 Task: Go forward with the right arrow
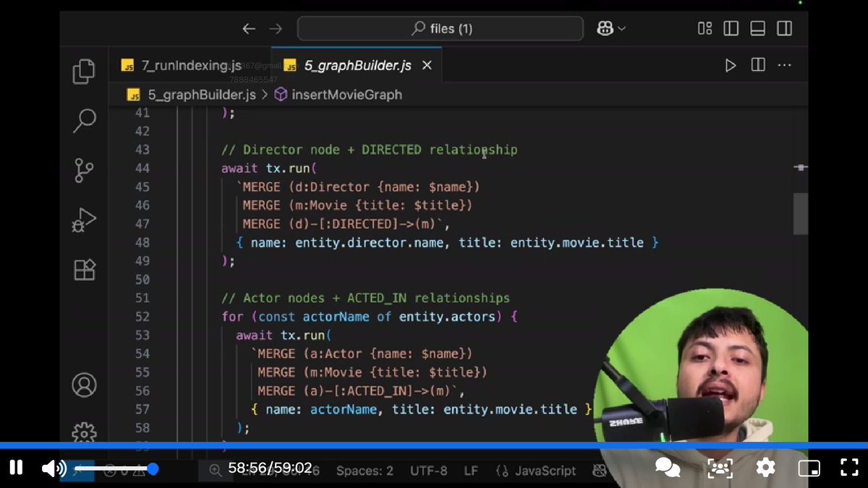pyautogui.click(x=276, y=29)
